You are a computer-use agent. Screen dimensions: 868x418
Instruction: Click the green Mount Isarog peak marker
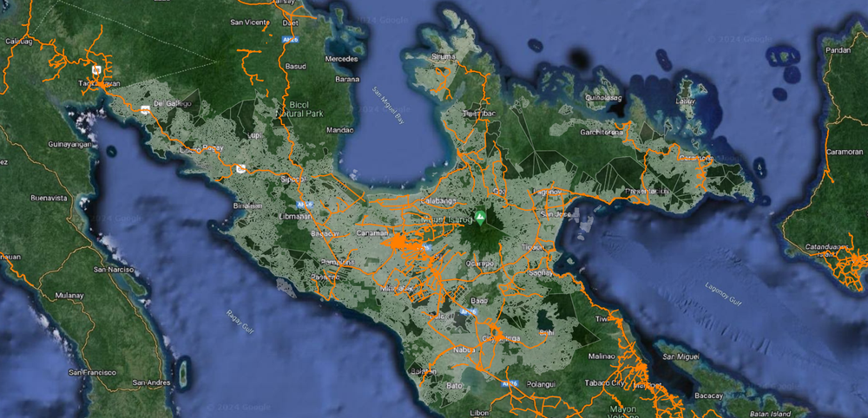point(481,218)
